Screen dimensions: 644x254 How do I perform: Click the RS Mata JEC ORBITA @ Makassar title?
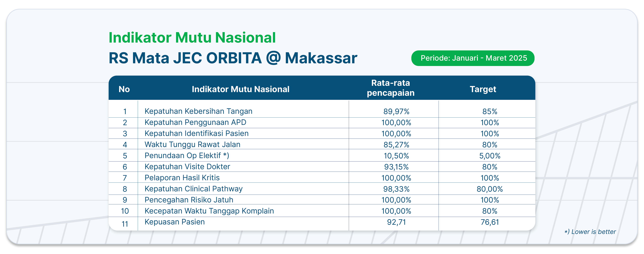pyautogui.click(x=233, y=58)
